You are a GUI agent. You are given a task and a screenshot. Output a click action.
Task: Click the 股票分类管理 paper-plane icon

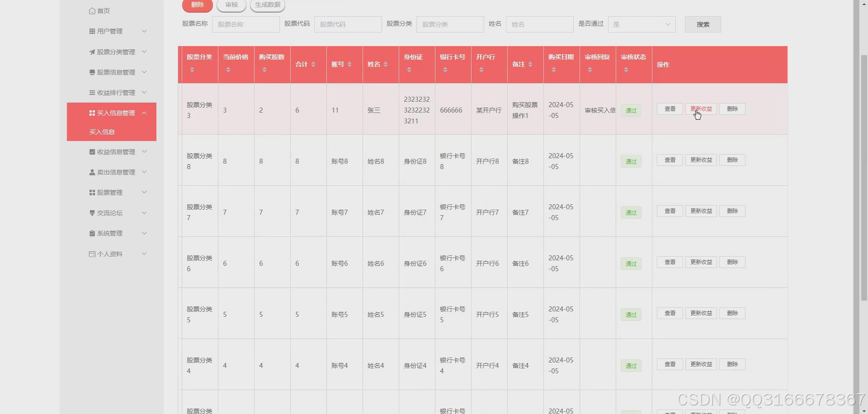point(92,52)
